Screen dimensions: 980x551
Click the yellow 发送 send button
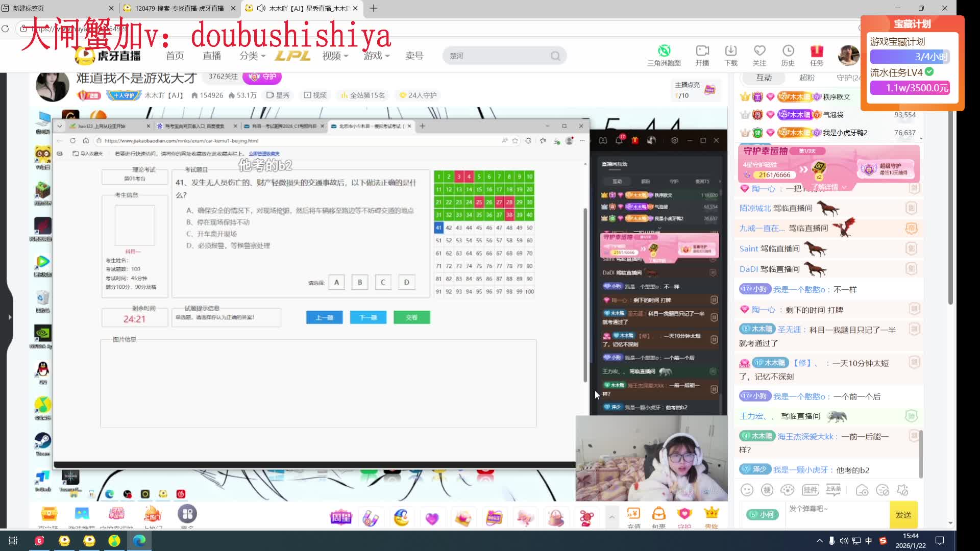tap(903, 515)
